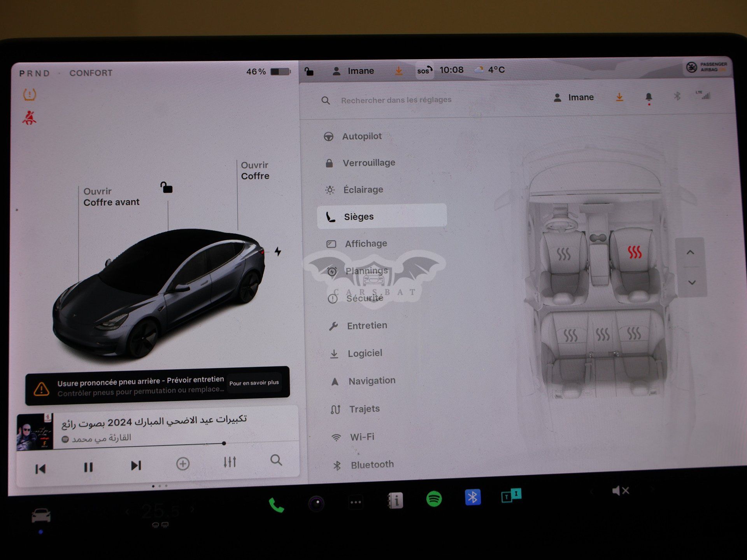The width and height of the screenshot is (747, 560).
Task: Skip to the previous track
Action: click(x=40, y=469)
